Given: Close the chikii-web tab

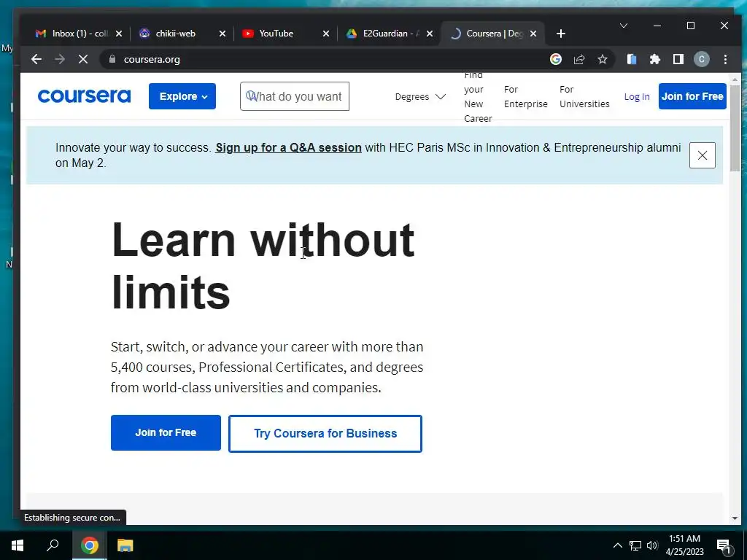Looking at the screenshot, I should coord(222,34).
